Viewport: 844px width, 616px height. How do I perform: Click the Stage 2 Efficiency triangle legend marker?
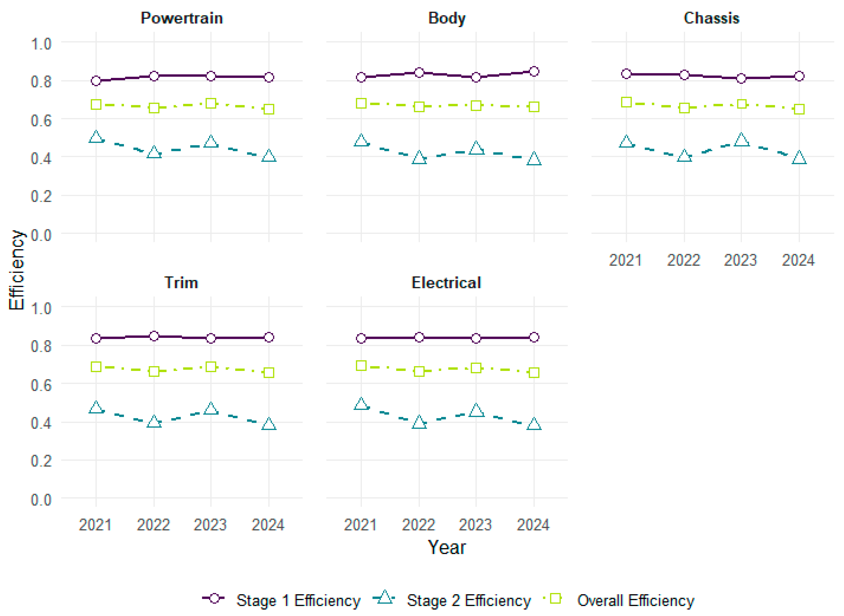(x=385, y=598)
